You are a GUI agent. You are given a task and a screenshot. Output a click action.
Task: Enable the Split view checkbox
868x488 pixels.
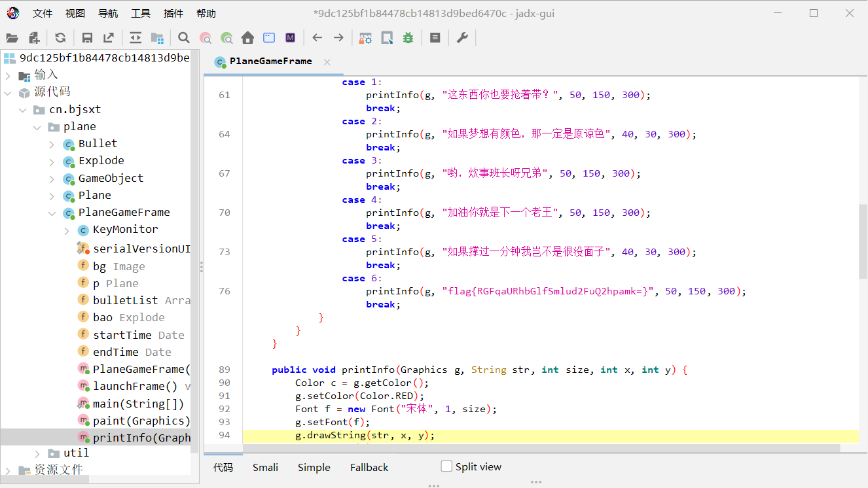point(446,466)
